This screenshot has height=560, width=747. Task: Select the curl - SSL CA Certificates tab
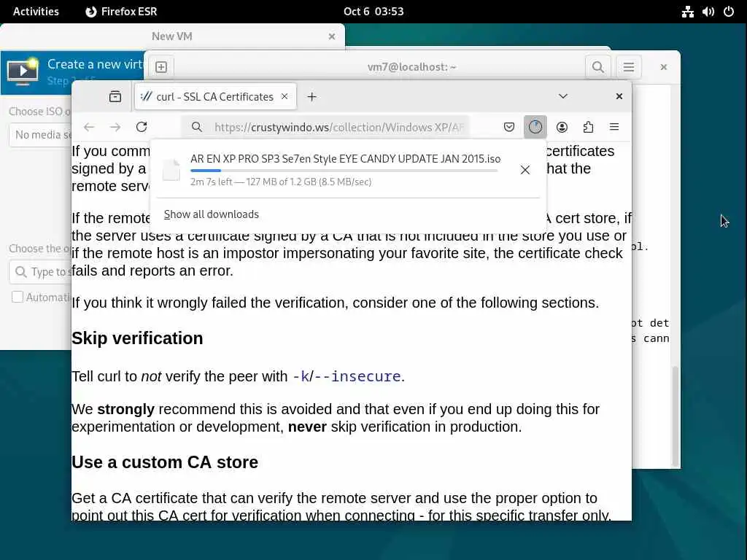click(x=216, y=97)
